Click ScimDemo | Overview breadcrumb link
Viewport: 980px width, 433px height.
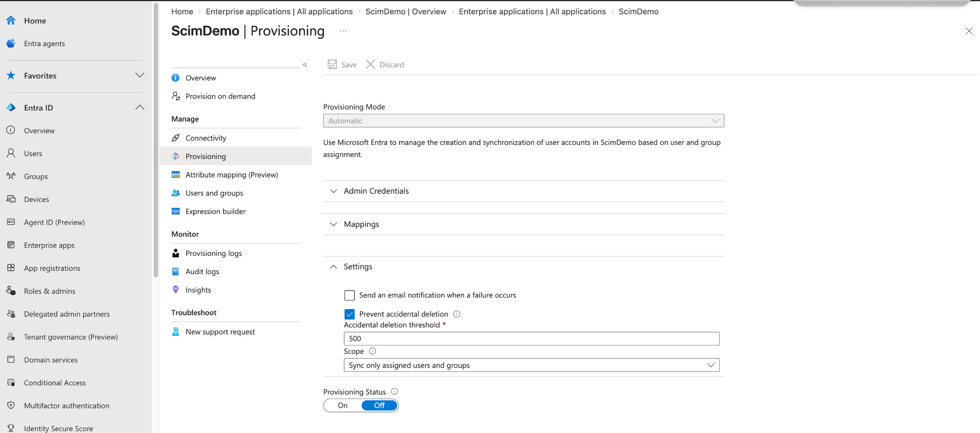pyautogui.click(x=406, y=11)
